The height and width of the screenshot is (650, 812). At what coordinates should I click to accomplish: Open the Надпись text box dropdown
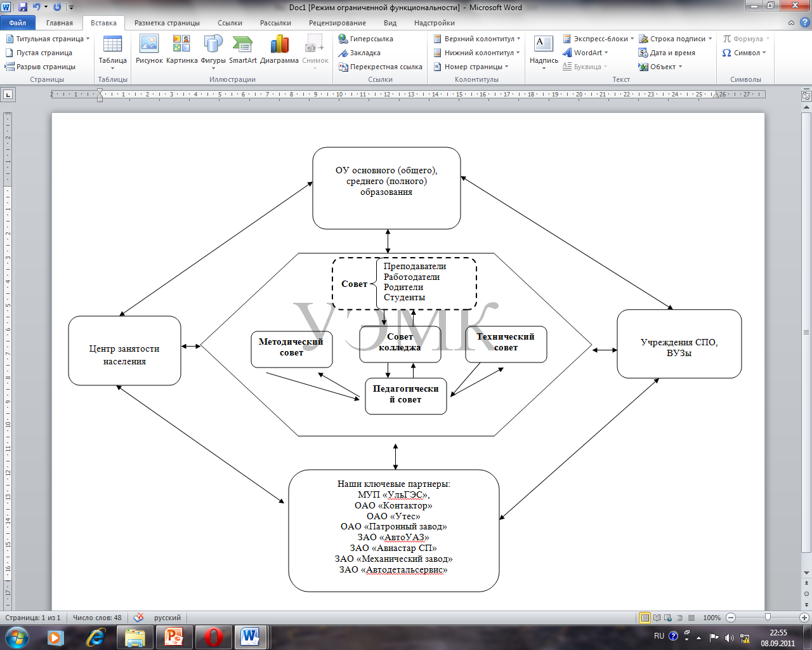tap(544, 52)
